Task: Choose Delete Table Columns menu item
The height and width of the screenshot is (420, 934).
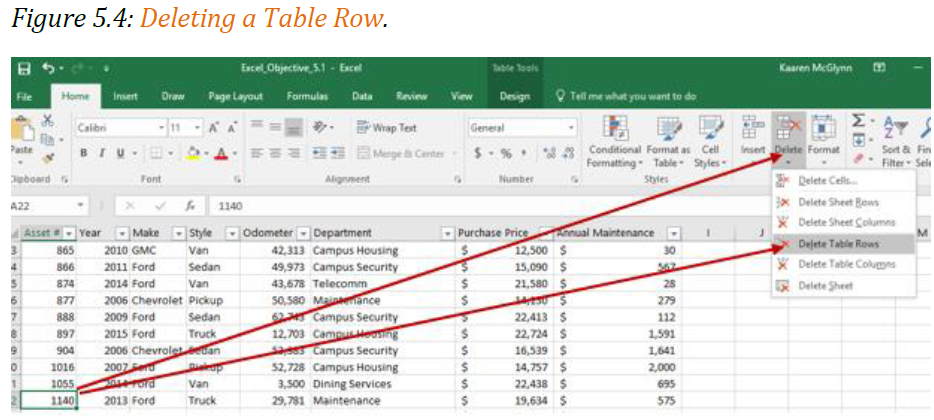Action: [x=843, y=264]
